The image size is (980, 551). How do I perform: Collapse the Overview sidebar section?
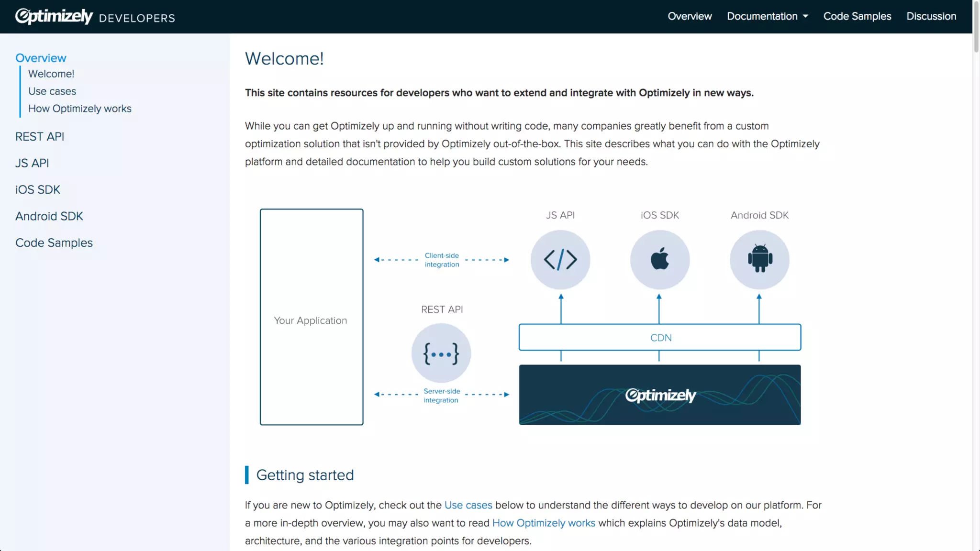[x=41, y=58]
